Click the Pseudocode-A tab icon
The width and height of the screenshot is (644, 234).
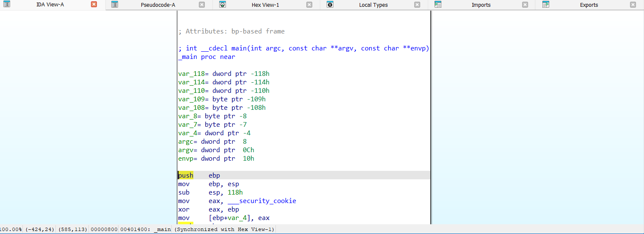coord(115,5)
